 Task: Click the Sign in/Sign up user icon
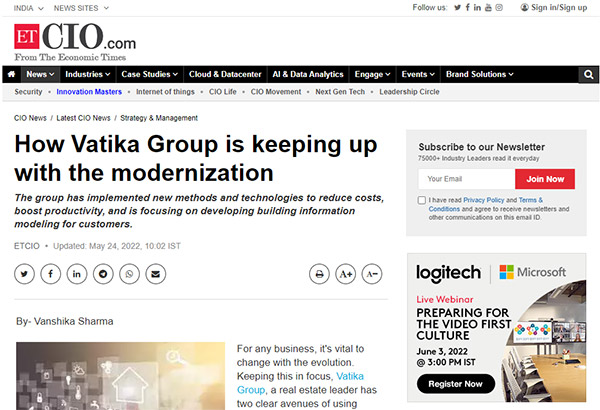(x=524, y=7)
